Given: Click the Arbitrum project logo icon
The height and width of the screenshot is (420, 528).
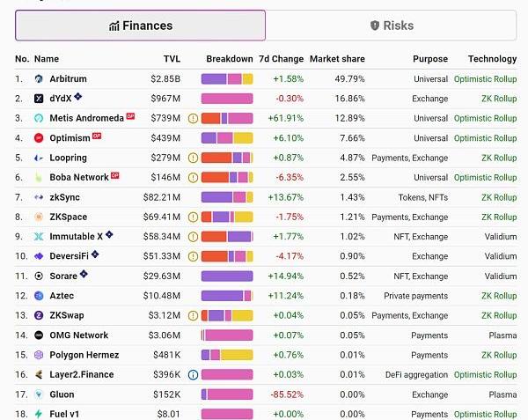Looking at the screenshot, I should (x=39, y=79).
